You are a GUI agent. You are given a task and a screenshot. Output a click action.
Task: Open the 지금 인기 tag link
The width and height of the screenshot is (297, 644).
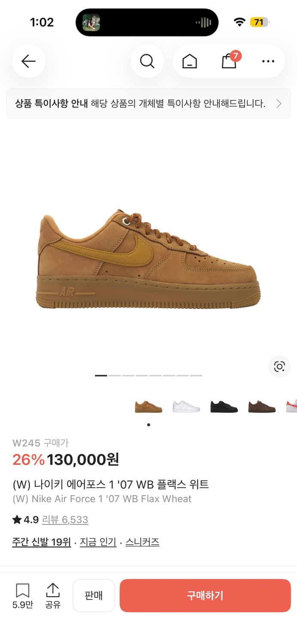pyautogui.click(x=98, y=542)
